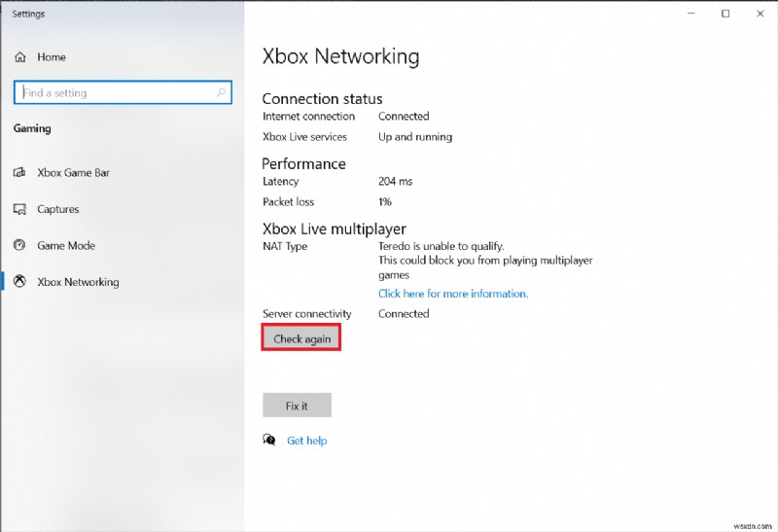Click the Packet loss label
The width and height of the screenshot is (778, 532).
(288, 202)
